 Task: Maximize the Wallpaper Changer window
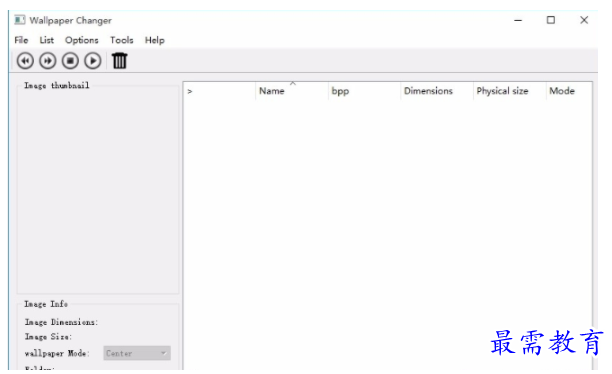click(551, 20)
